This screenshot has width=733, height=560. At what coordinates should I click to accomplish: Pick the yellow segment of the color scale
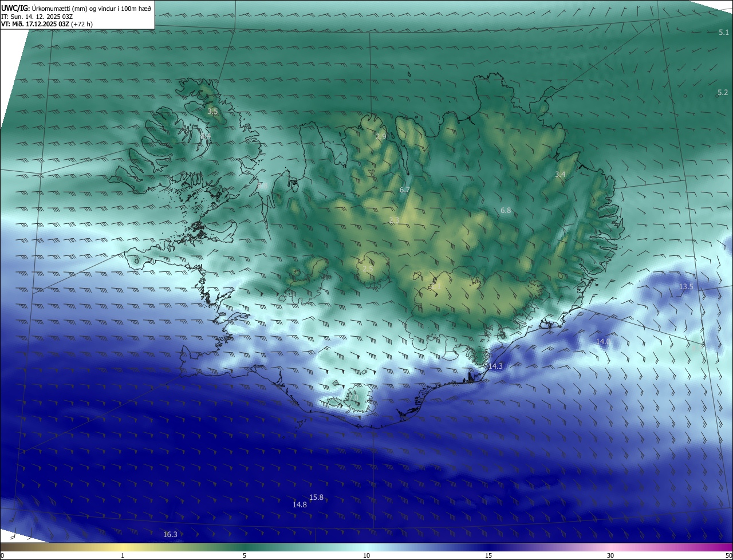point(123,547)
